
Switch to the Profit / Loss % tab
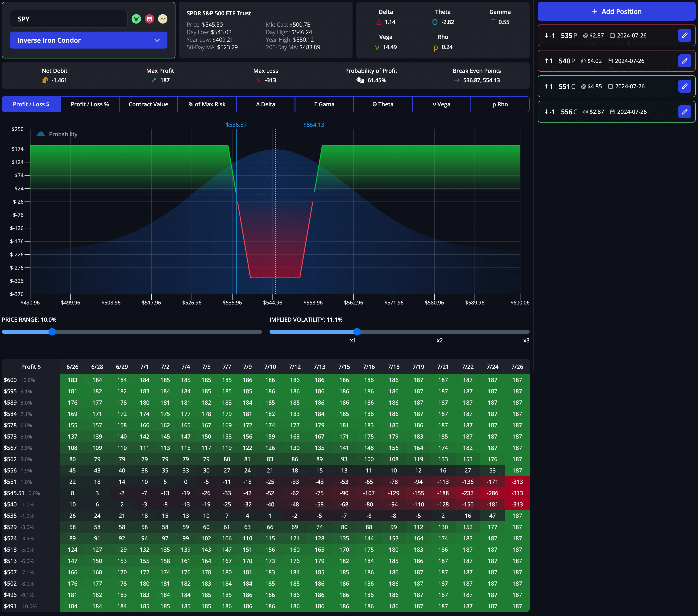tap(90, 104)
